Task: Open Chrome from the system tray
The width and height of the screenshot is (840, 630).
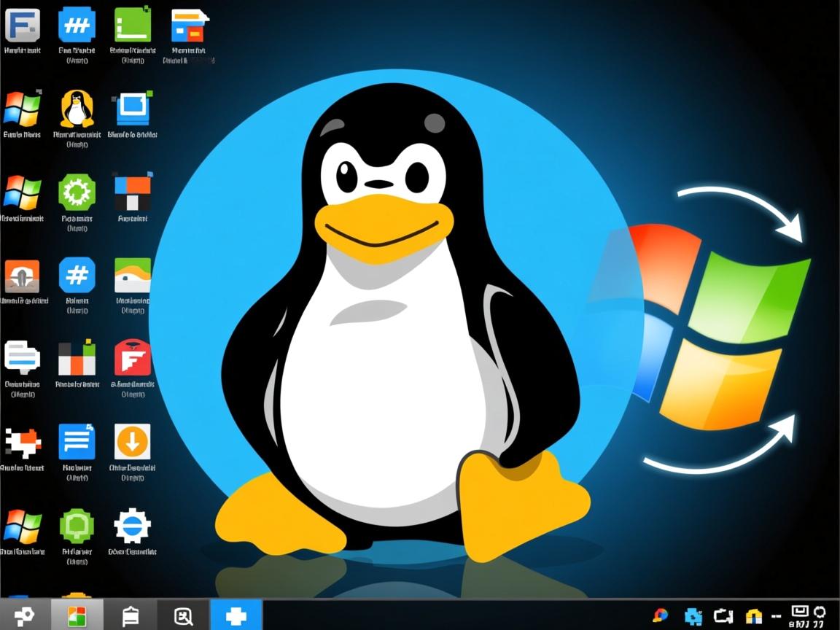Action: pyautogui.click(x=660, y=616)
